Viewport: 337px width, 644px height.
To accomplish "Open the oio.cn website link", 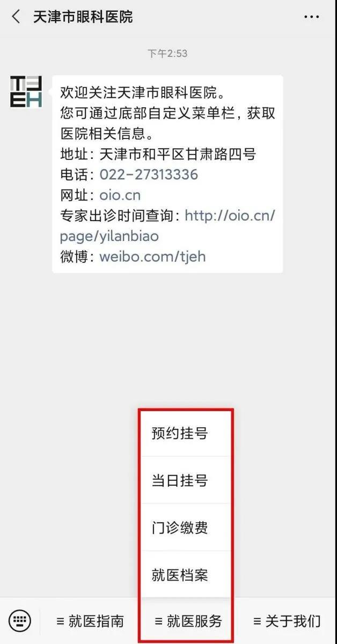I will (120, 195).
